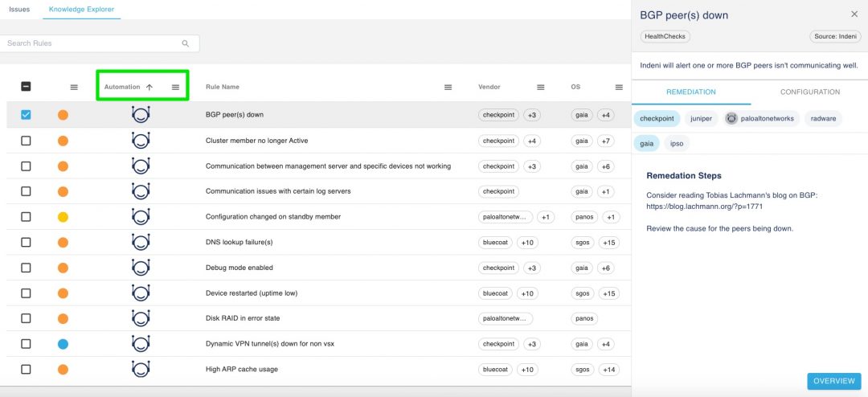Select the juniper vendor chip in remediation
This screenshot has width=868, height=397.
click(x=701, y=119)
